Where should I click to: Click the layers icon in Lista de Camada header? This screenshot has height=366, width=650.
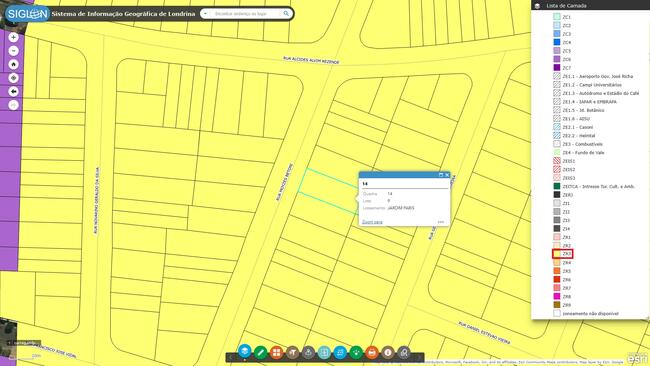tap(537, 6)
